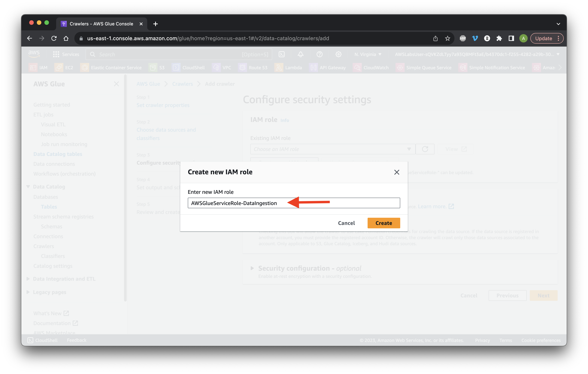Image resolution: width=588 pixels, height=374 pixels.
Task: Open the CloudWatch favorite shortcut
Action: (371, 68)
